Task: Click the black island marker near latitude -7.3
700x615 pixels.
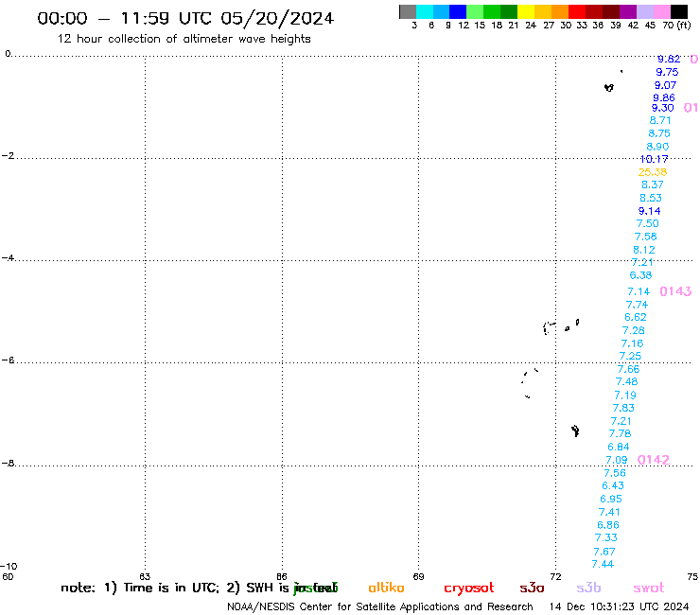Action: pyautogui.click(x=575, y=430)
